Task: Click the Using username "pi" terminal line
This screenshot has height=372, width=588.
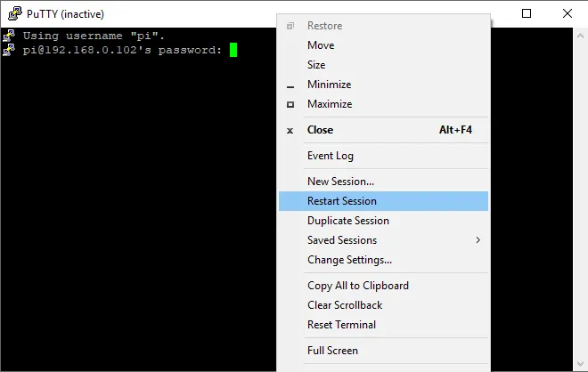Action: point(94,36)
